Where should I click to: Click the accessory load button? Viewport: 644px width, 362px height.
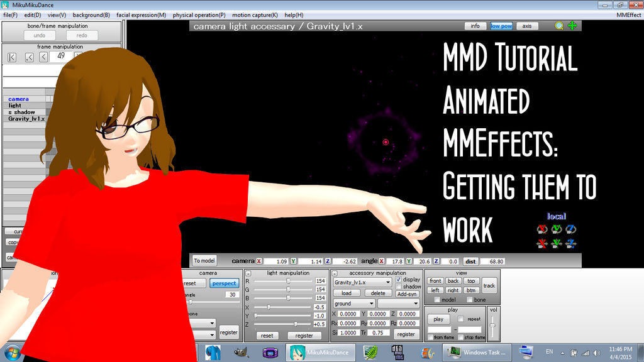347,293
